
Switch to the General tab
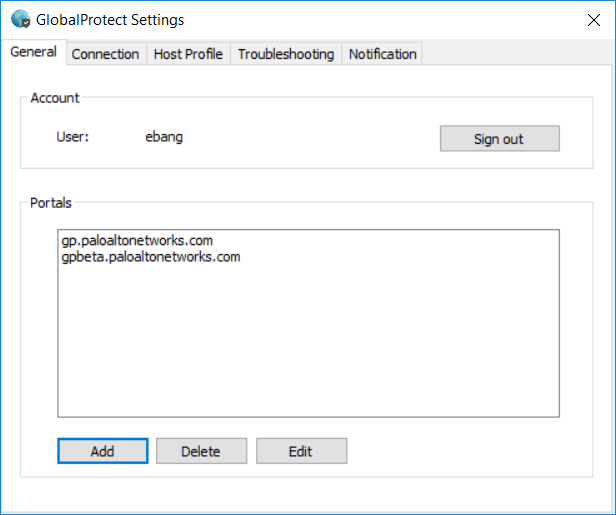pyautogui.click(x=33, y=52)
